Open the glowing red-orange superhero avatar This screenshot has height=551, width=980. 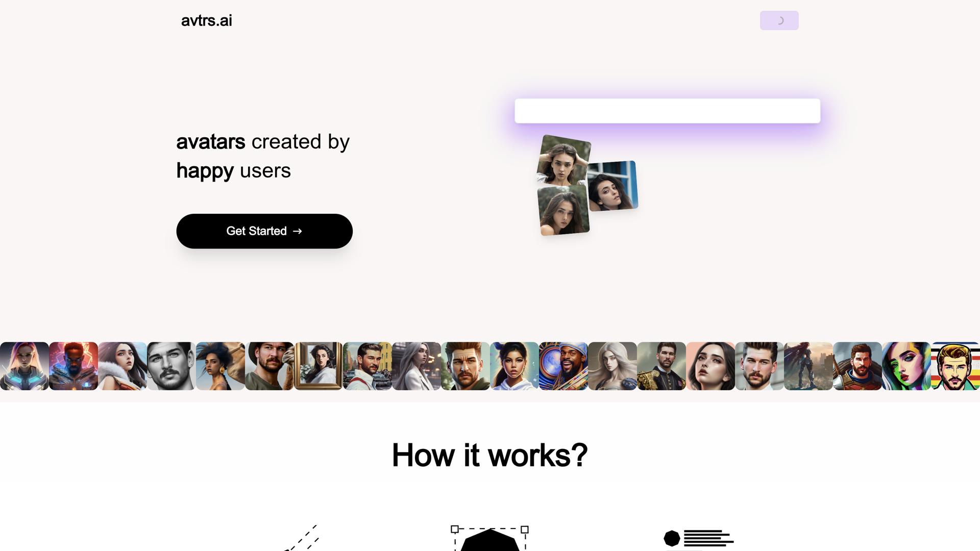point(73,366)
